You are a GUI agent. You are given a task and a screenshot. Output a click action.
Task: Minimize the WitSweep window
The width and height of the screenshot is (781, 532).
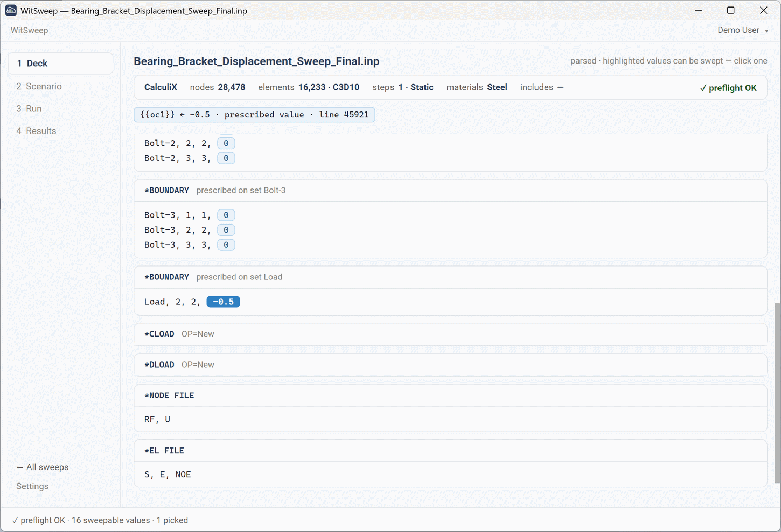[699, 10]
